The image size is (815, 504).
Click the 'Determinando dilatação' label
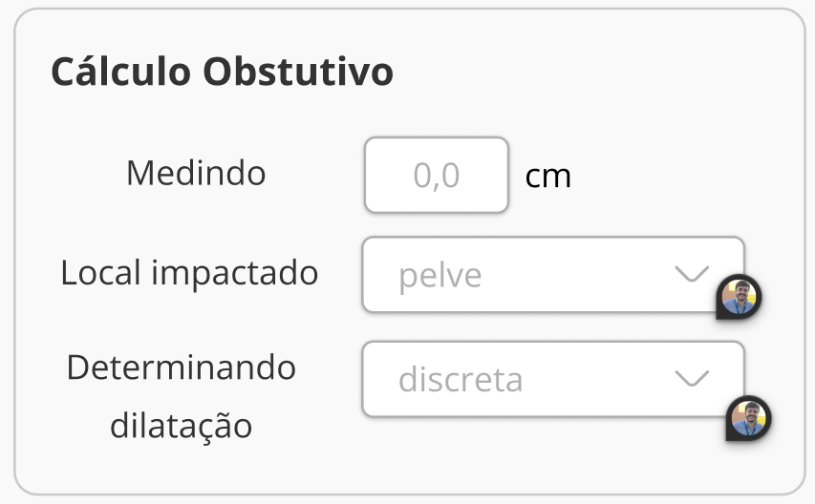(182, 396)
